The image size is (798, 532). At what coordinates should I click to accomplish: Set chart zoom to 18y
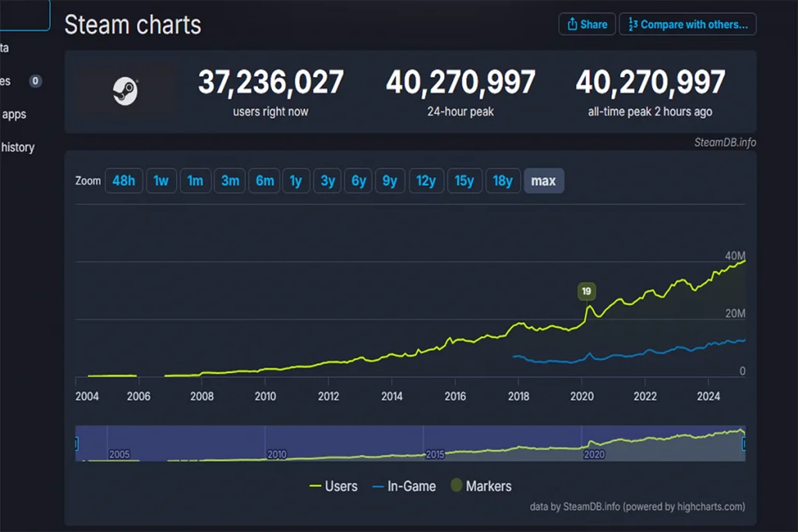(x=503, y=181)
